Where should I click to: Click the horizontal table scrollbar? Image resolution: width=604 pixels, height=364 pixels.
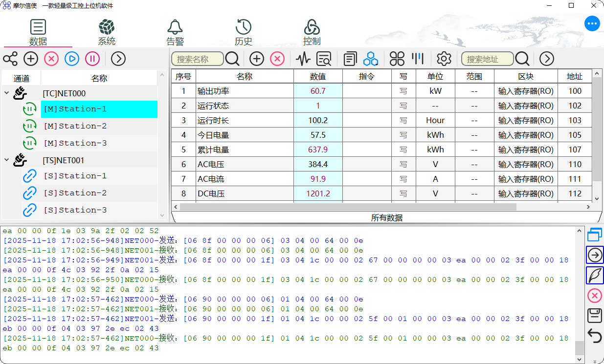348,207
